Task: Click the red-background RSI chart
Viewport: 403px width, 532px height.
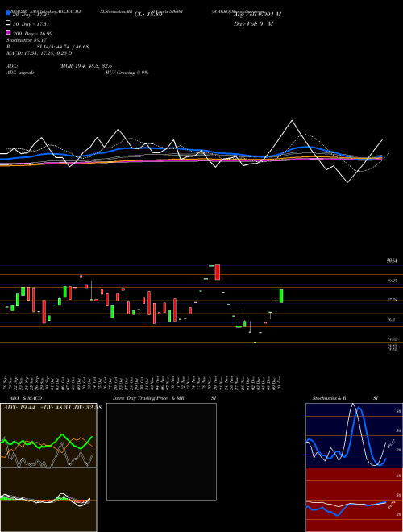Action: point(354,500)
